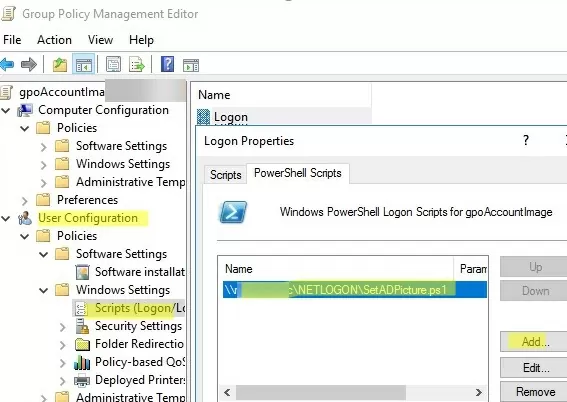Click the Properties toolbar icon
567x402 pixels.
(x=113, y=65)
